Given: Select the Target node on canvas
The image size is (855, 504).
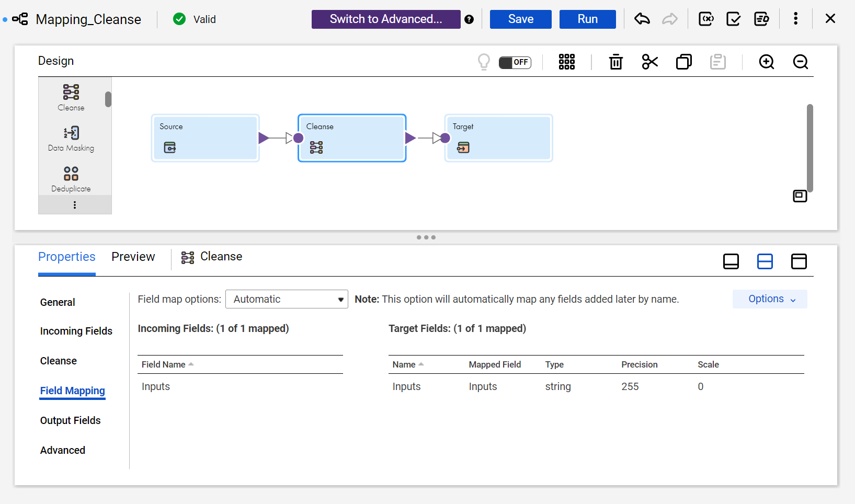Looking at the screenshot, I should pos(498,138).
